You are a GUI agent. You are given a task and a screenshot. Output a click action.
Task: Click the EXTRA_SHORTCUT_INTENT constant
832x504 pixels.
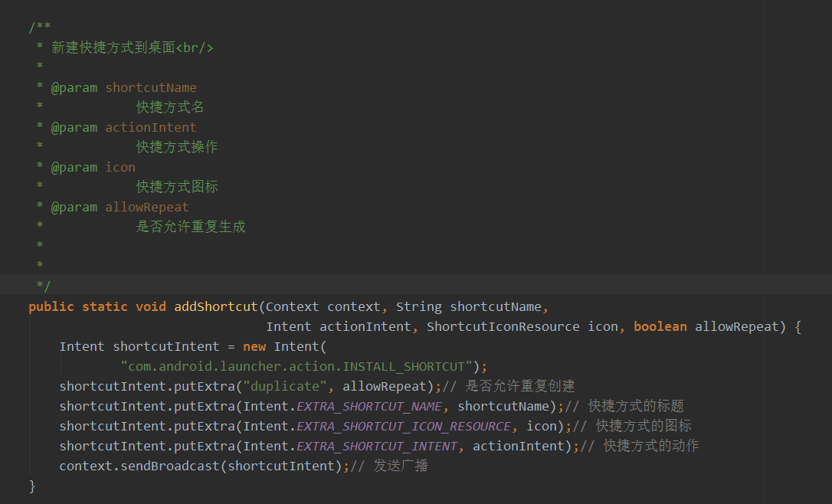(x=377, y=446)
